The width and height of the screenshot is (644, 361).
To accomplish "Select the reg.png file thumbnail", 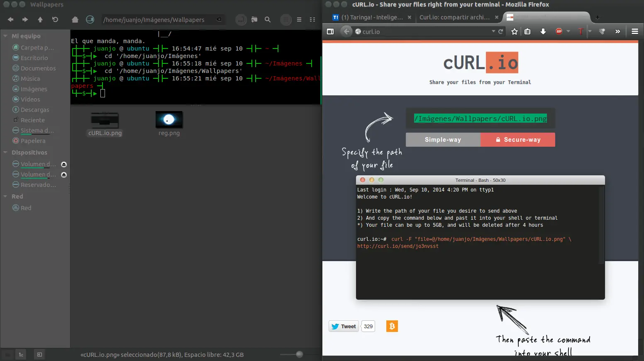I will coord(169,119).
